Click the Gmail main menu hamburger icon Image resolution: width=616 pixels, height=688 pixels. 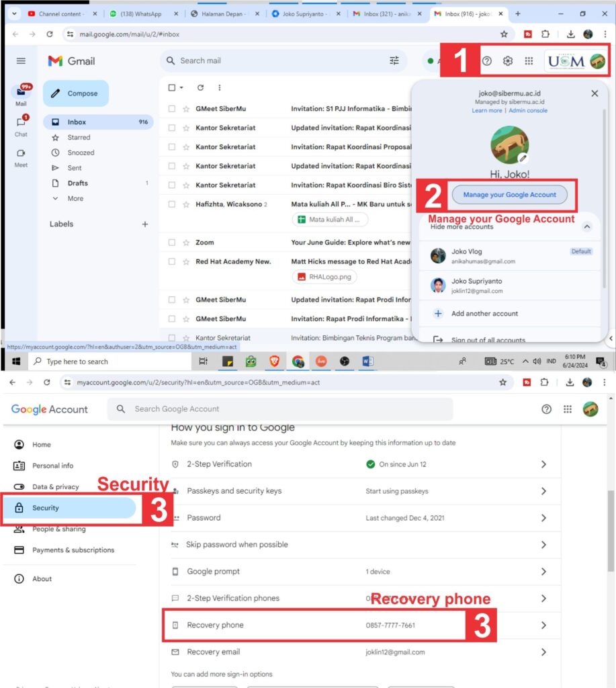pyautogui.click(x=21, y=61)
